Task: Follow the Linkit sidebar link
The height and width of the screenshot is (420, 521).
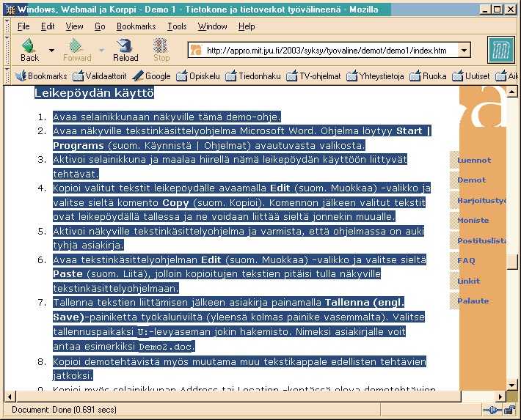Action: (468, 281)
